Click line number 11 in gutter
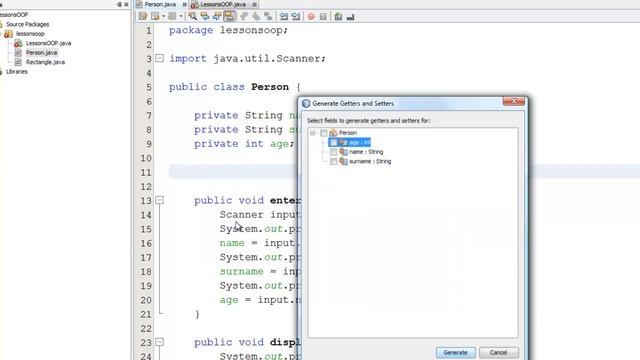 (x=146, y=172)
